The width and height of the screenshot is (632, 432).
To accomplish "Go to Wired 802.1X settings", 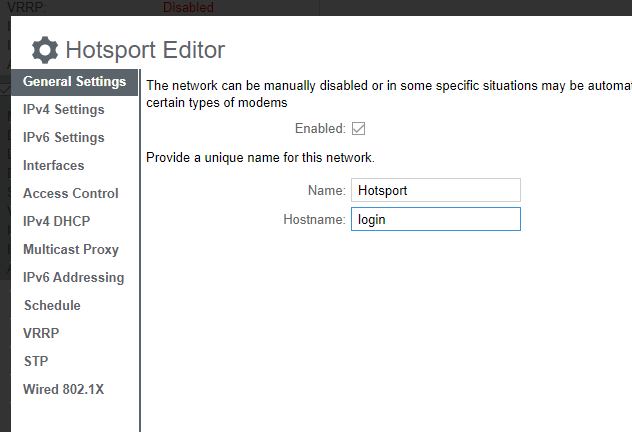I will tap(63, 389).
